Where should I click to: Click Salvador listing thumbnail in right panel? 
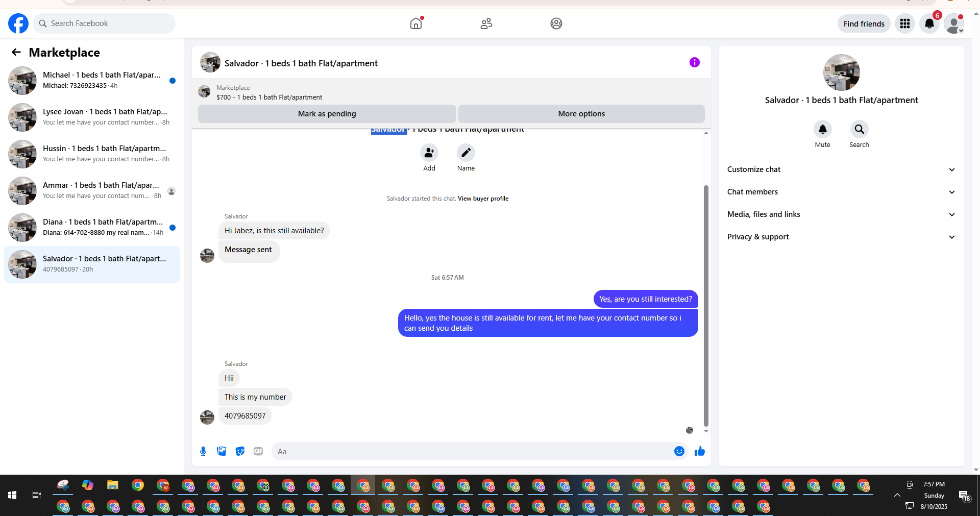842,72
